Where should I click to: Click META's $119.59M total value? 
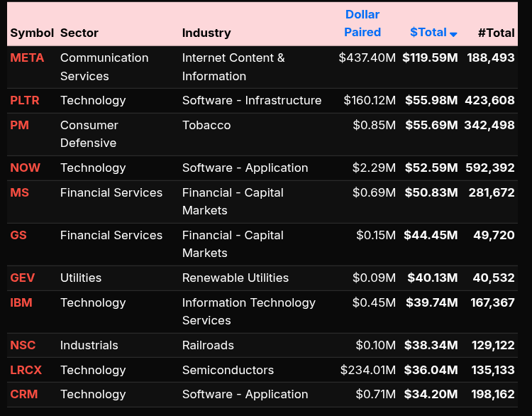coord(430,58)
